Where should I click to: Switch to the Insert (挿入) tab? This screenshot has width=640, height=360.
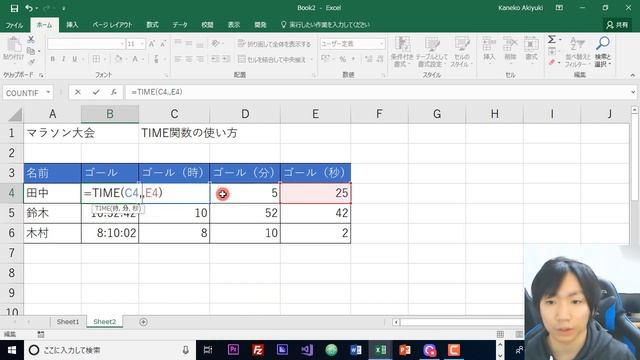72,25
